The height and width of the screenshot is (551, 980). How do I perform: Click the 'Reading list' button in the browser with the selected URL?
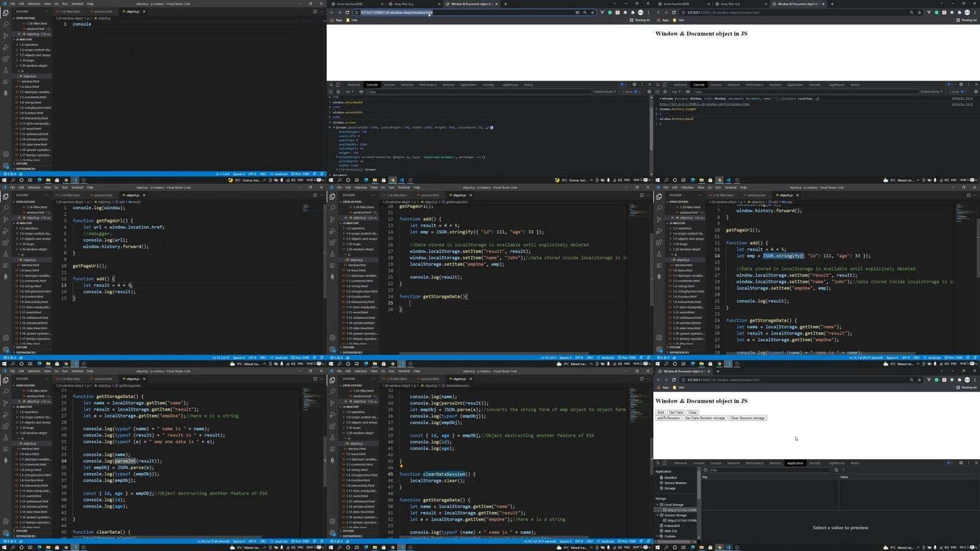point(641,20)
